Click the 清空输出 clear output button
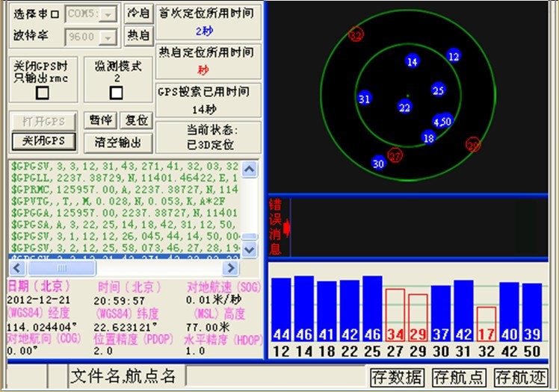The width and height of the screenshot is (559, 392). 118,143
